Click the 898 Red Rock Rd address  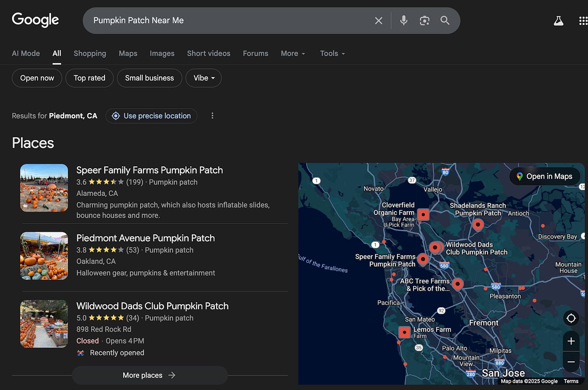(x=104, y=329)
